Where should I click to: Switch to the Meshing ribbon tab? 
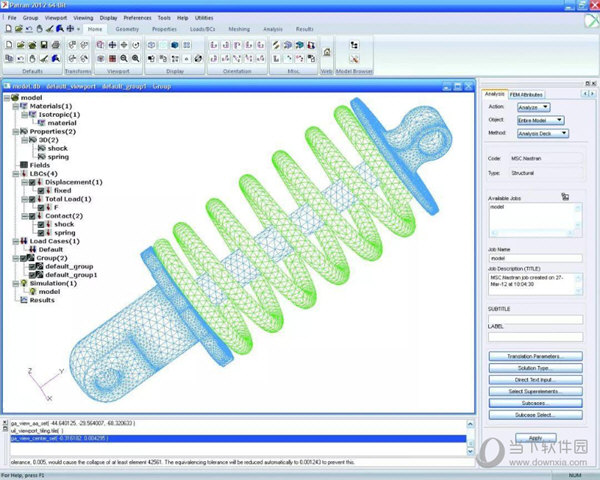point(239,29)
